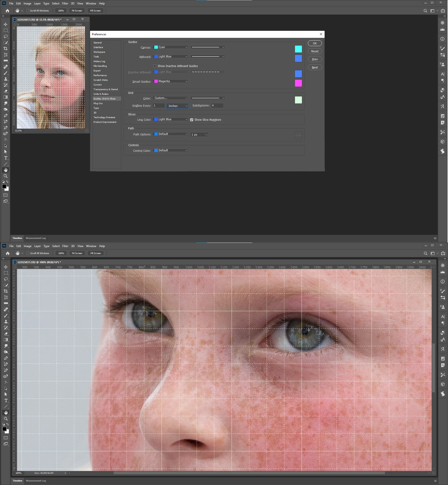Image resolution: width=448 pixels, height=485 pixels.
Task: Click the Search icon in top window
Action: [x=425, y=11]
